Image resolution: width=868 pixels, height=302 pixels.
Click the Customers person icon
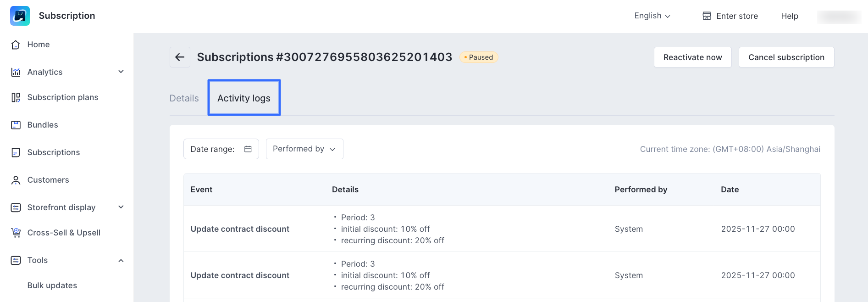click(x=16, y=180)
